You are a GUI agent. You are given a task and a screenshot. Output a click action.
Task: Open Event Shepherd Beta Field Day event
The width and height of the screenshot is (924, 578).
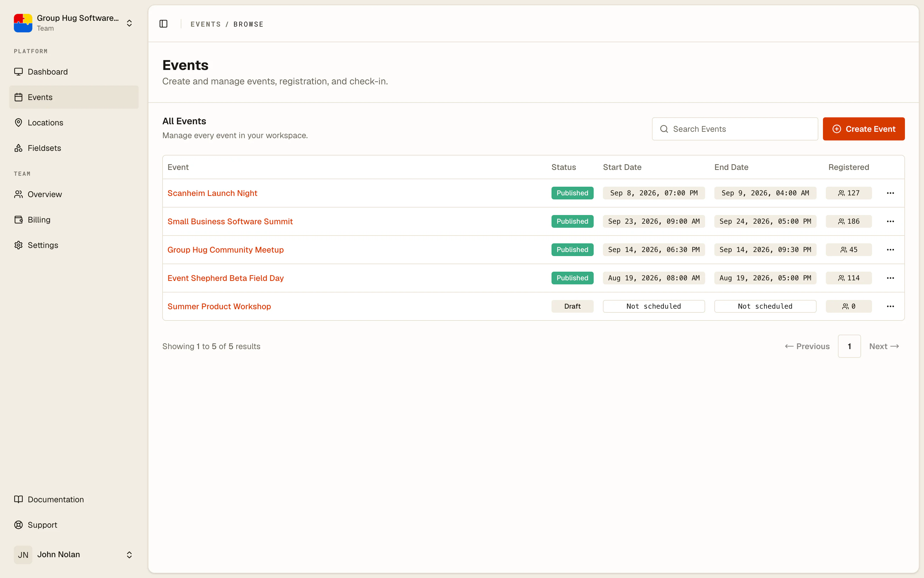(x=225, y=278)
